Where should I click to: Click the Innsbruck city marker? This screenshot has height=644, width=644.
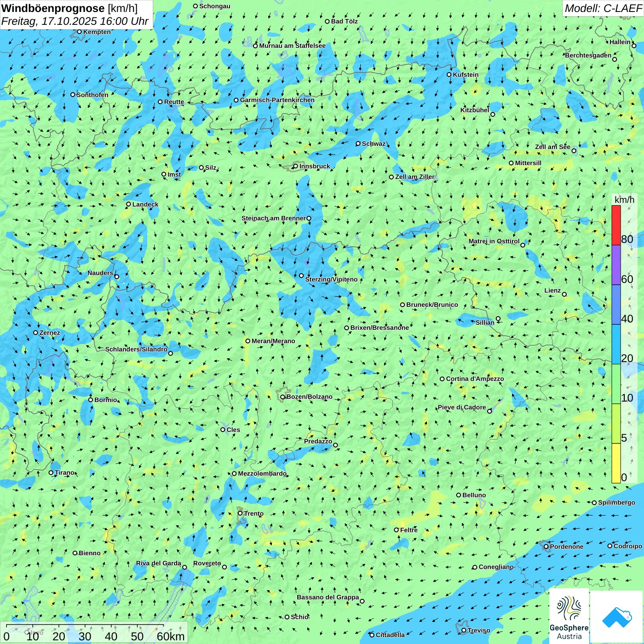296,166
